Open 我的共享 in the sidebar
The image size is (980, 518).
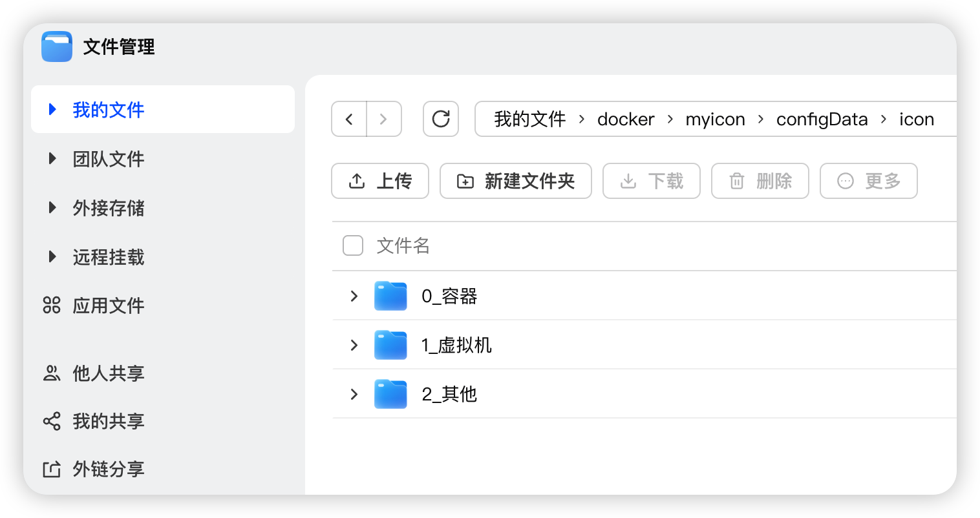point(108,422)
